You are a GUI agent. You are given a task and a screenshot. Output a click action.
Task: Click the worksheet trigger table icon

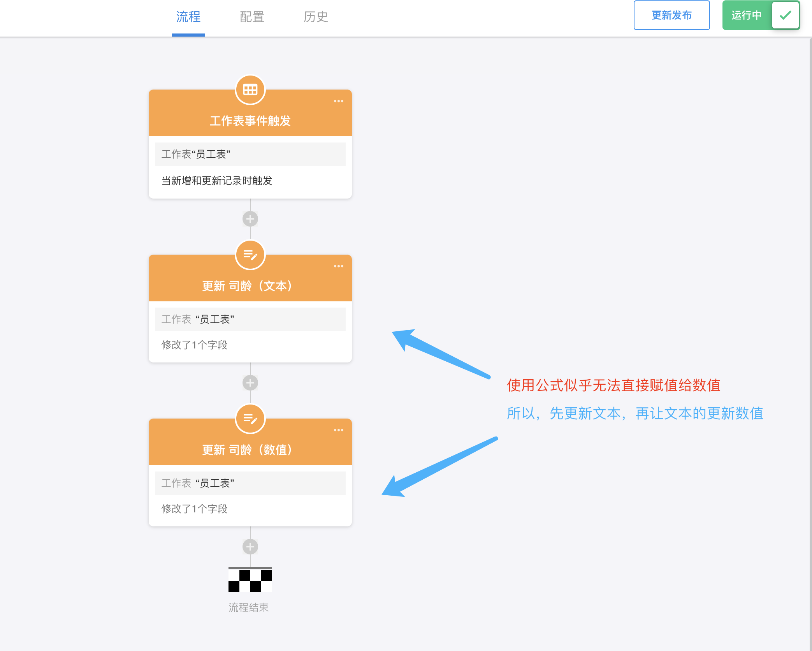(250, 90)
